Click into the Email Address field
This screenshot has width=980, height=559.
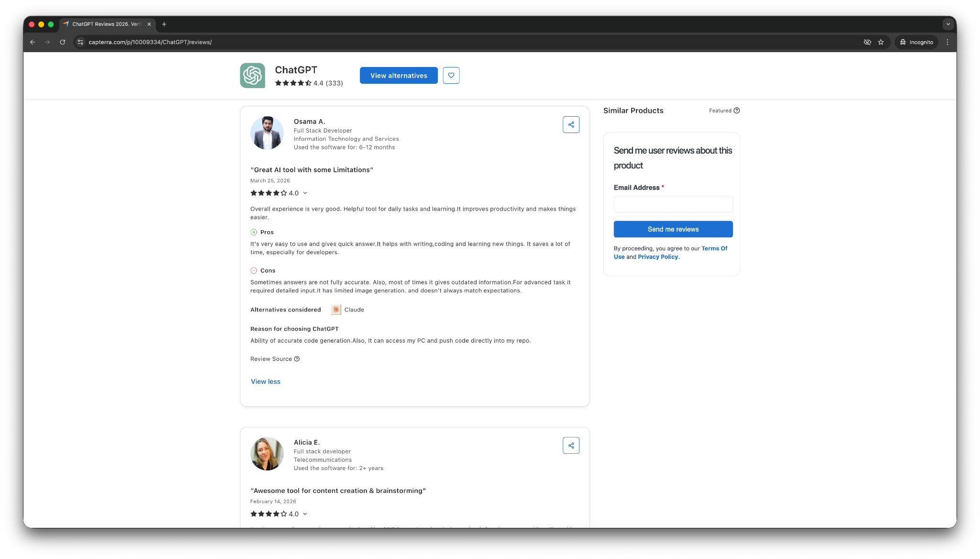point(673,204)
